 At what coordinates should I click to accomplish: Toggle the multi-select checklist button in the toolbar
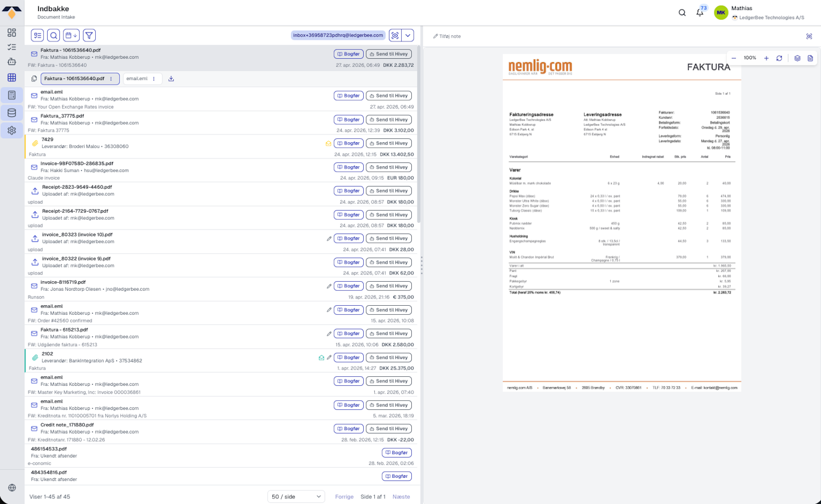point(38,35)
